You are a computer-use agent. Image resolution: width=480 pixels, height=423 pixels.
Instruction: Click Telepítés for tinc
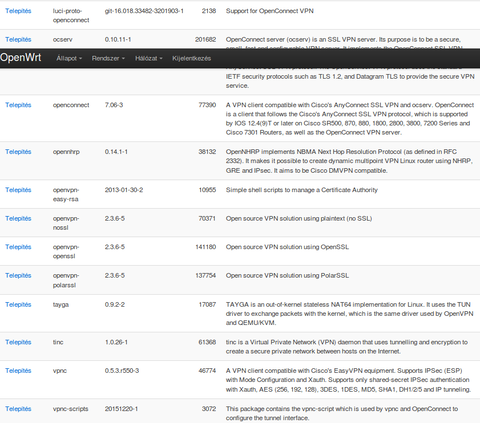(x=18, y=342)
